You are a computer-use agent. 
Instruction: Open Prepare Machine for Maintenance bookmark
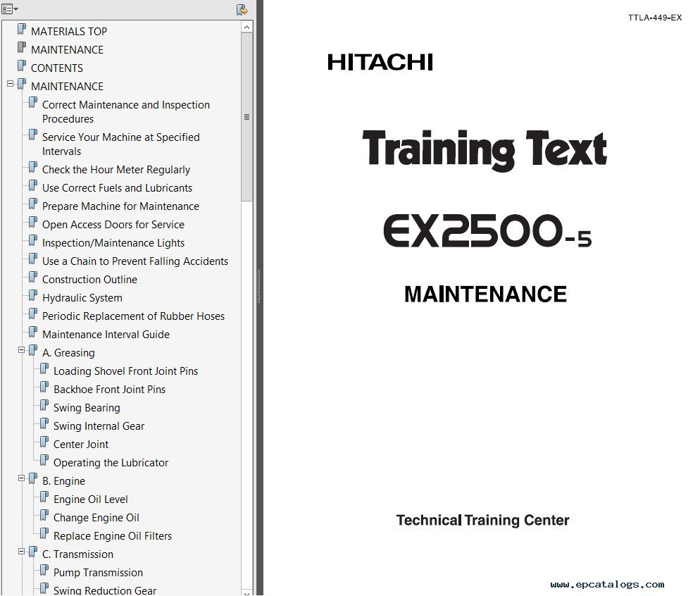(120, 206)
